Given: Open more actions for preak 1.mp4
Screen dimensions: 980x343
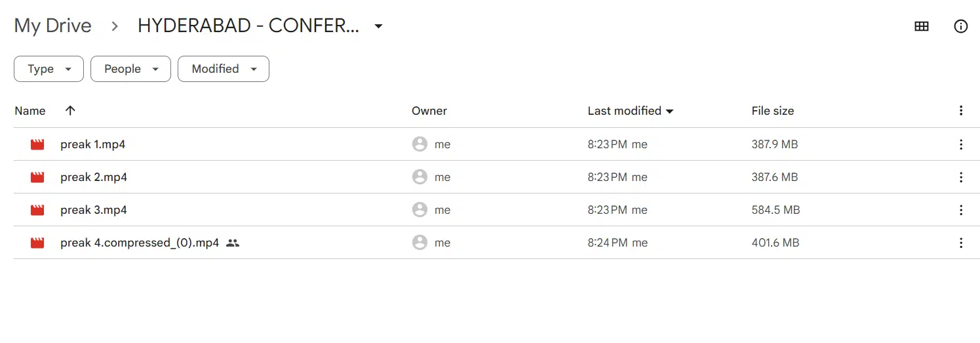Looking at the screenshot, I should (960, 144).
